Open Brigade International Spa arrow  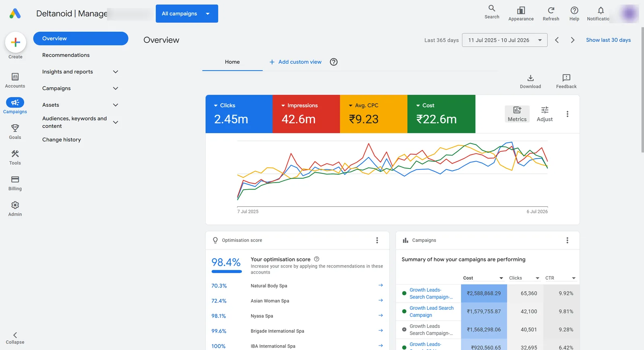(381, 331)
